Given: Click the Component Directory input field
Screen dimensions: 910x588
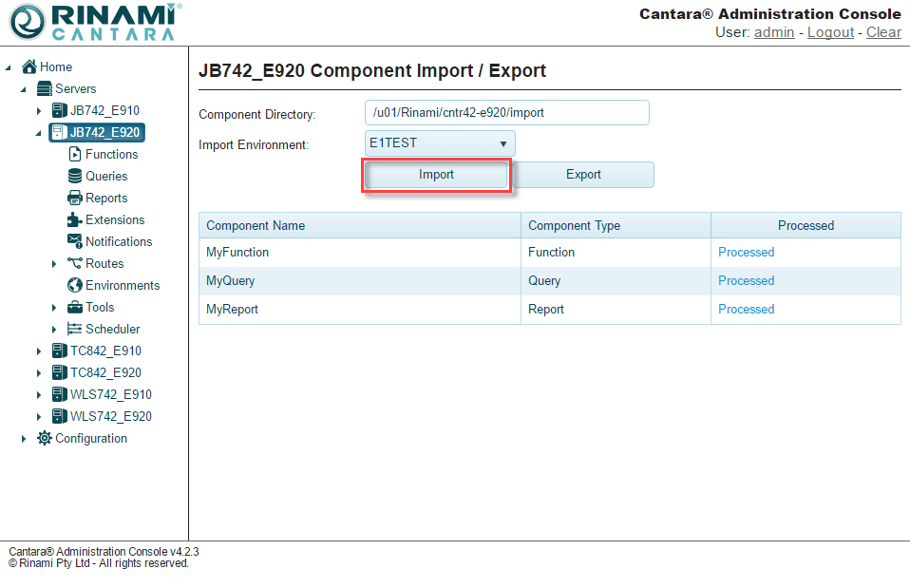Looking at the screenshot, I should pyautogui.click(x=506, y=112).
